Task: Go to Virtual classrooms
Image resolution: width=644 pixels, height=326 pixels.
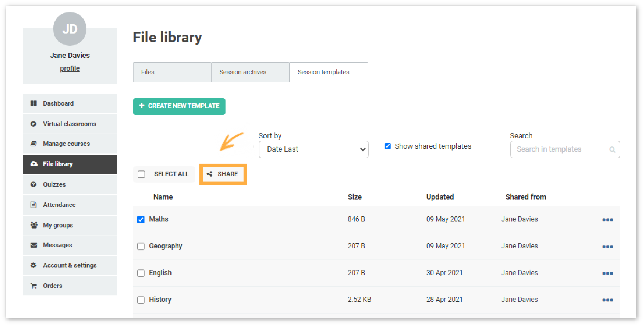Action: 70,124
